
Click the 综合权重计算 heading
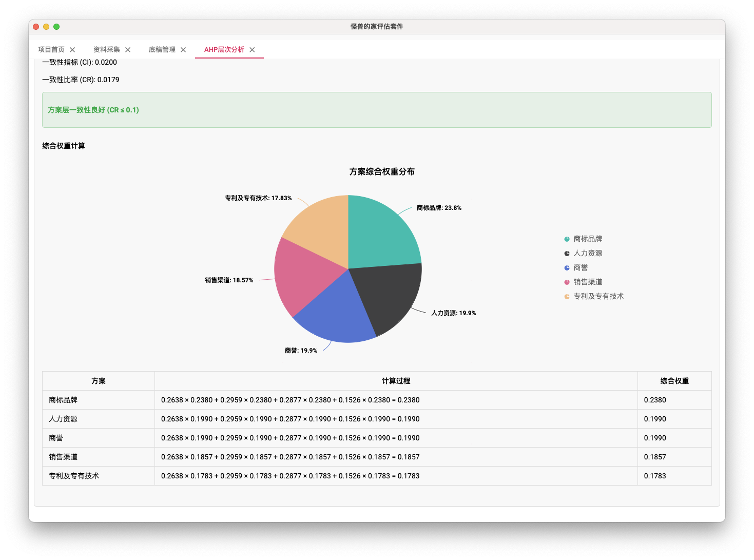(x=64, y=146)
